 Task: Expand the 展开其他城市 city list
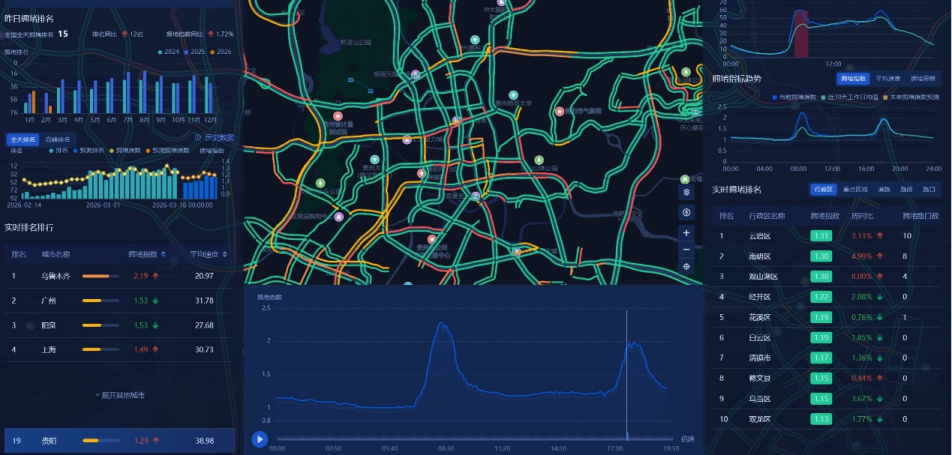point(119,396)
